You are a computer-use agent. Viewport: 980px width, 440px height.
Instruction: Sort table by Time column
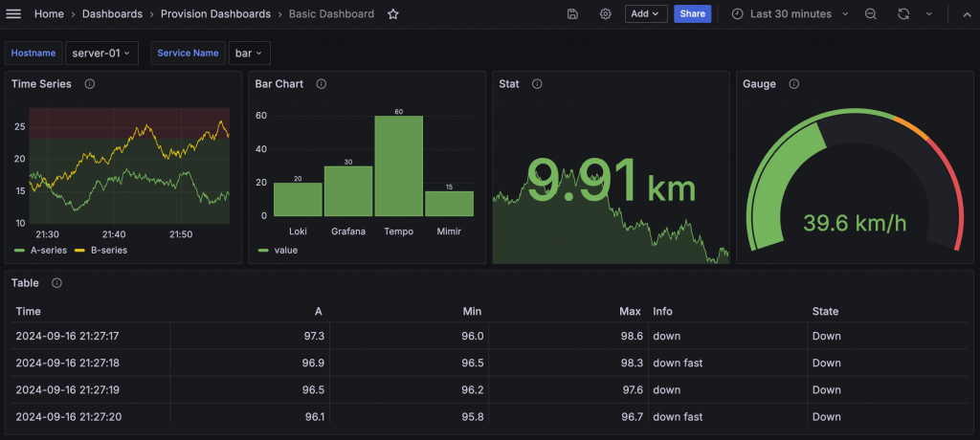pos(28,311)
